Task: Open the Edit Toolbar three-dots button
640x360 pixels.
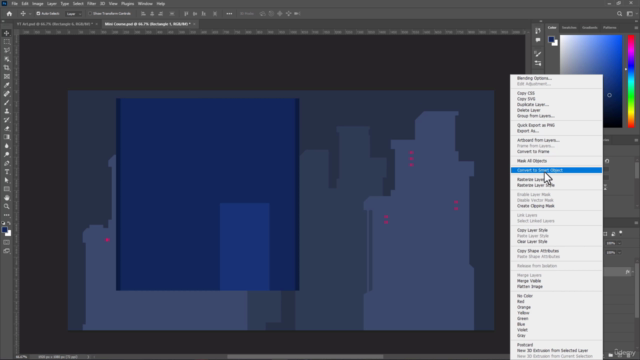Action: pos(7,215)
